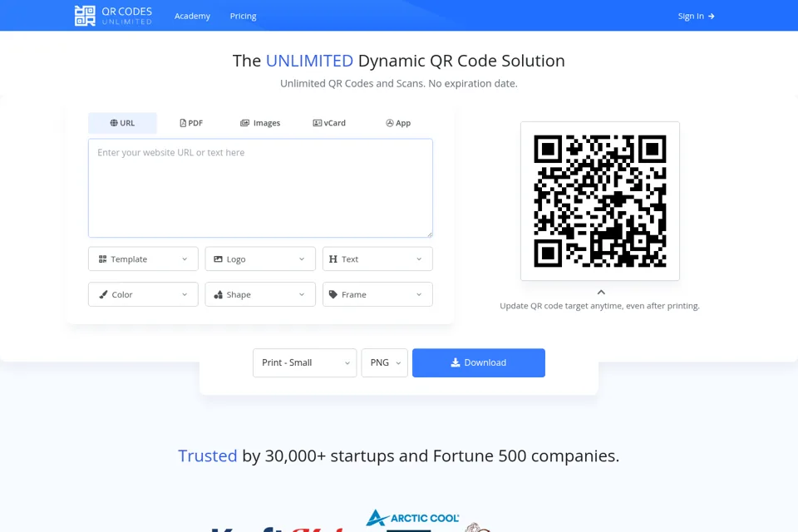Viewport: 798px width, 532px height.
Task: Click the Sign In link
Action: coord(696,17)
